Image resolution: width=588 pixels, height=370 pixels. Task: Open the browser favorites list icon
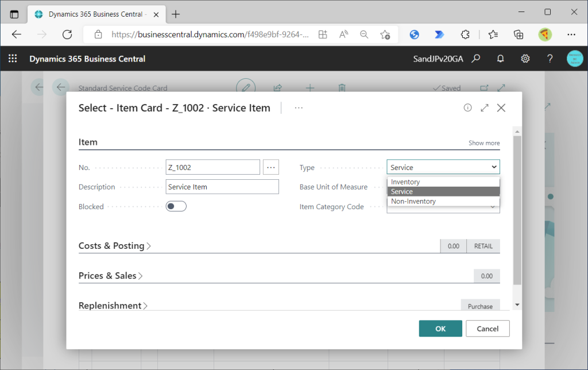(x=493, y=34)
